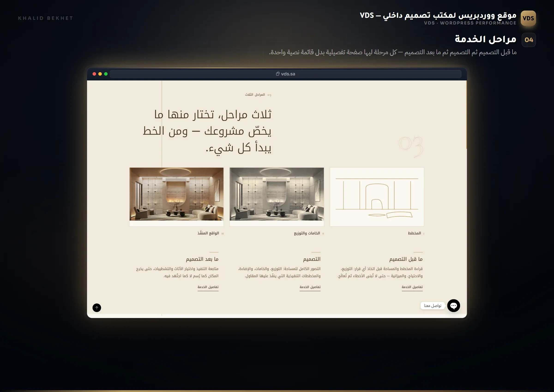Click the gold VDS logo badge
554x392 pixels.
[x=528, y=18]
